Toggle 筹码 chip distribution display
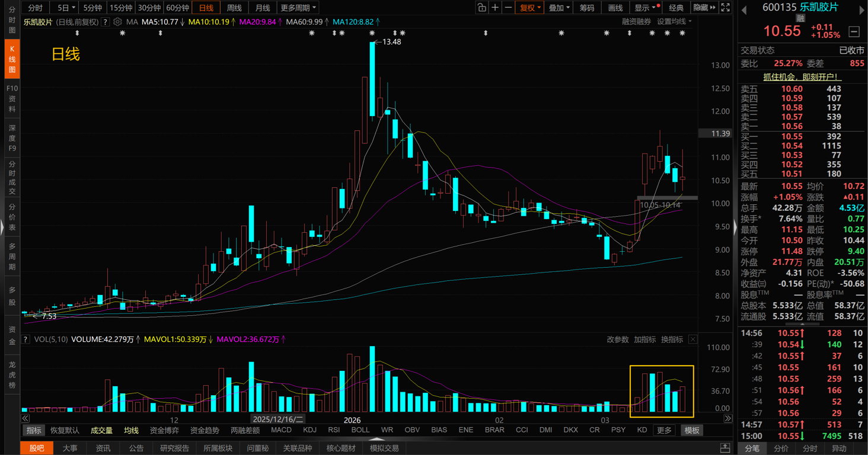Viewport: 868px width, 455px height. (586, 8)
